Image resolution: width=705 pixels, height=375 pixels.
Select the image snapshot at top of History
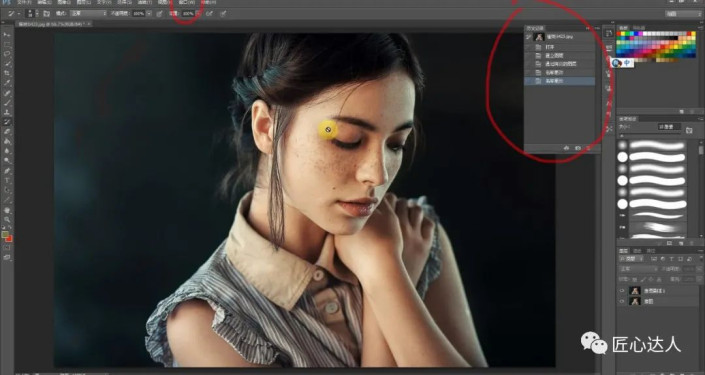point(560,37)
